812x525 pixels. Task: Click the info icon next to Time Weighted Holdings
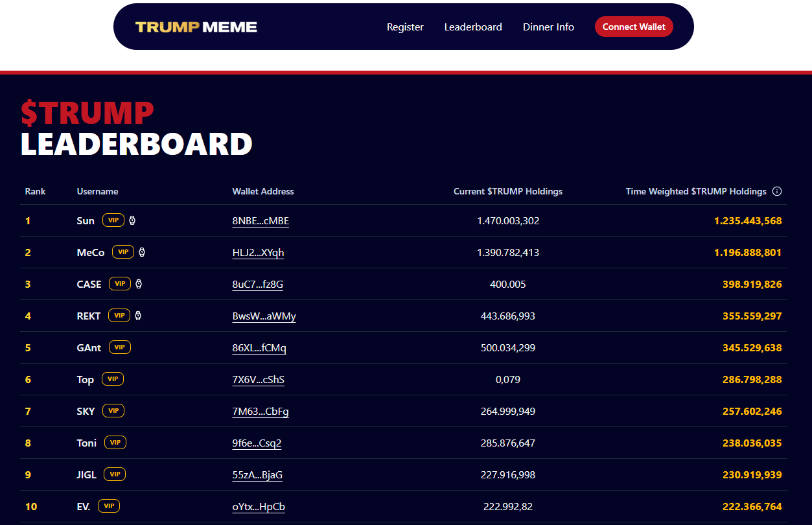point(778,191)
